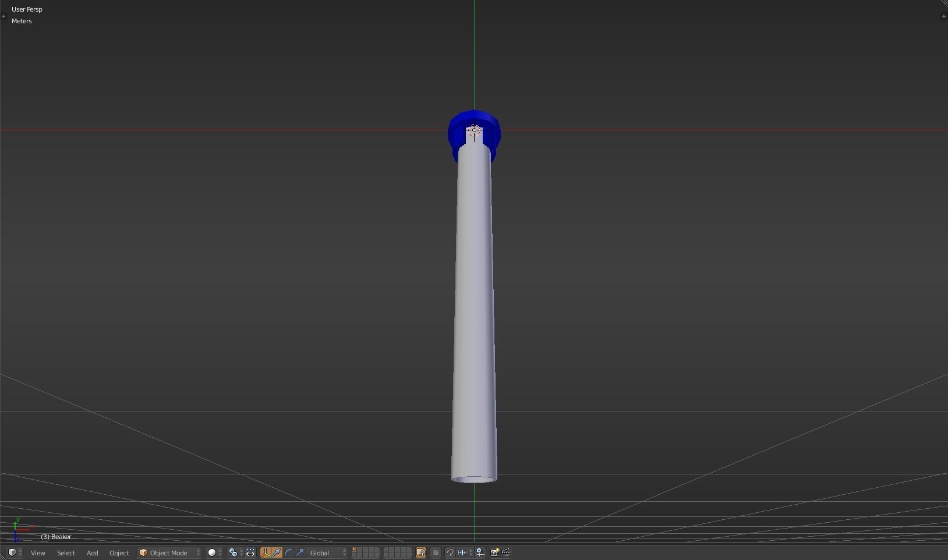Toggle lock camera and layers to scene
This screenshot has width=948, height=560.
pyautogui.click(x=421, y=552)
